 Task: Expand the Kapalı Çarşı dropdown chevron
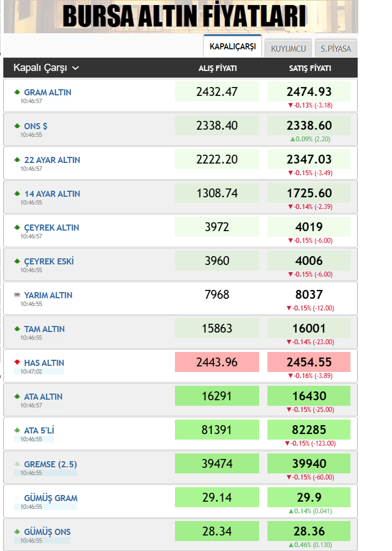coord(75,68)
